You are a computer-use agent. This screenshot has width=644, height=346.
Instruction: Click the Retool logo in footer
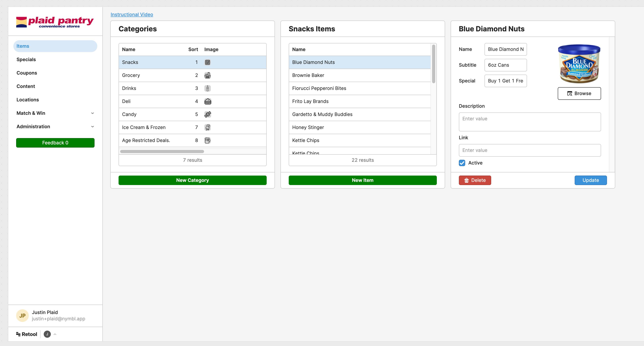coord(27,334)
